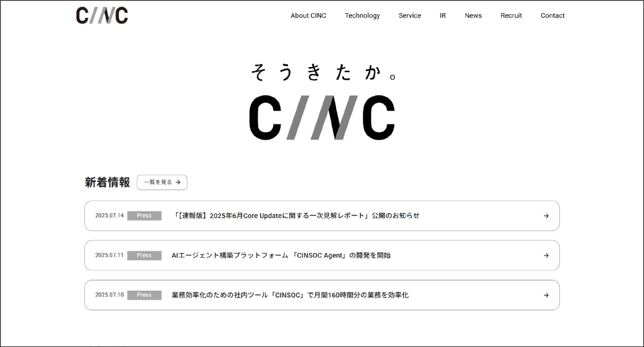The width and height of the screenshot is (644, 347).
Task: Go to the Contact page
Action: (552, 16)
